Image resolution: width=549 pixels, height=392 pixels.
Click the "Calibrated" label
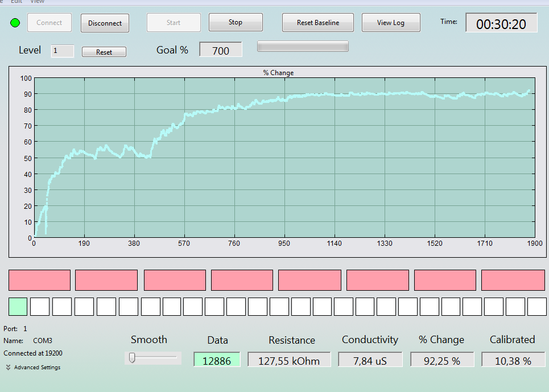point(512,340)
